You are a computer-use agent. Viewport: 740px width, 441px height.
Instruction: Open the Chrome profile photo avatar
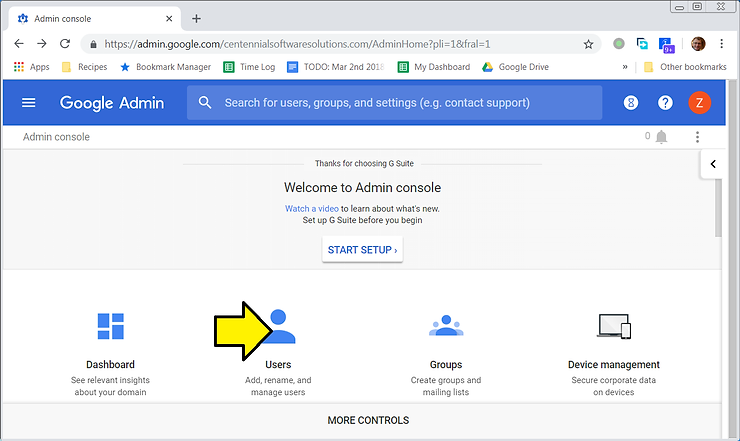[x=698, y=44]
